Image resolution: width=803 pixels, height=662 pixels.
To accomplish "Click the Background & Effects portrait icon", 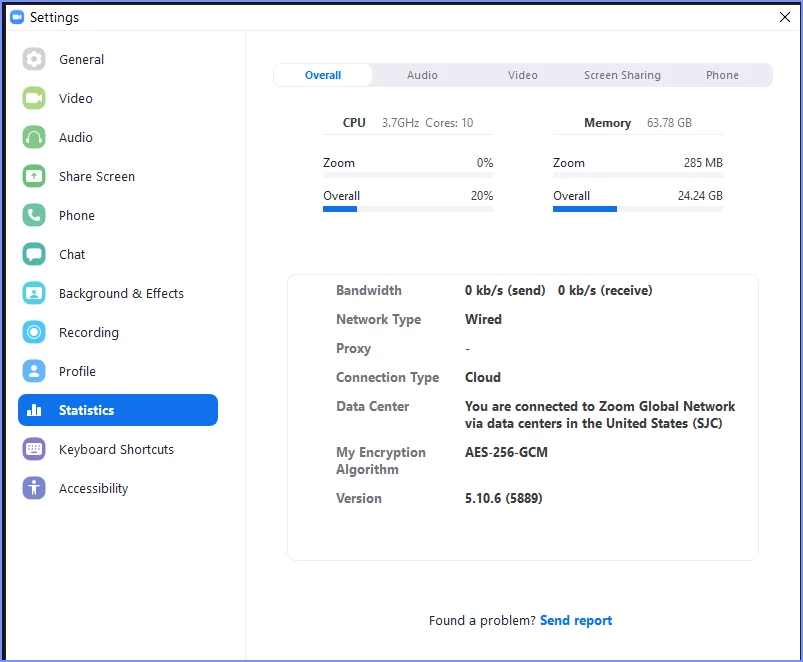I will [34, 293].
